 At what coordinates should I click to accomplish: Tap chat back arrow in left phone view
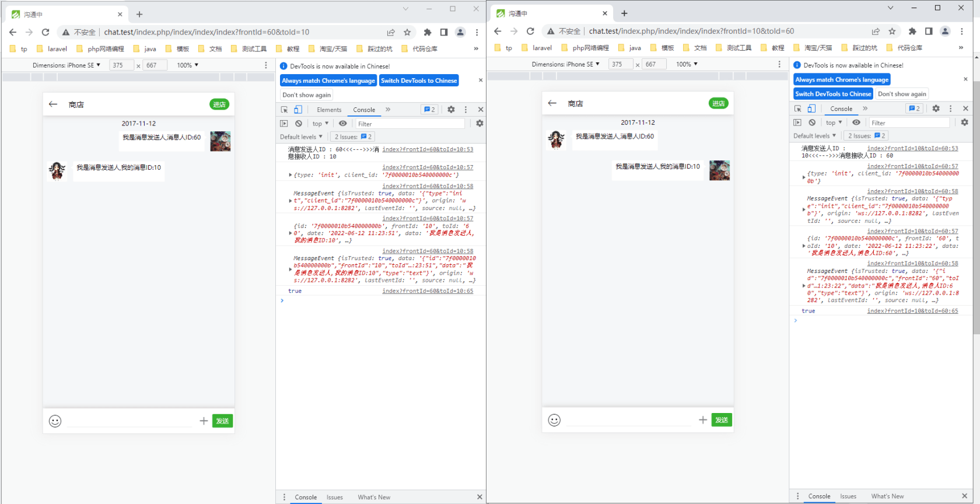tap(53, 104)
